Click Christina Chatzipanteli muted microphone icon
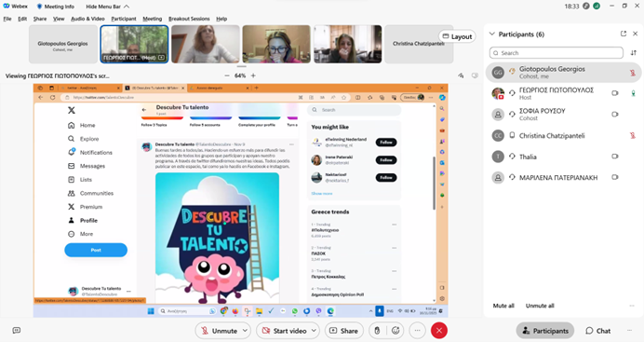This screenshot has height=342, width=644. click(633, 136)
